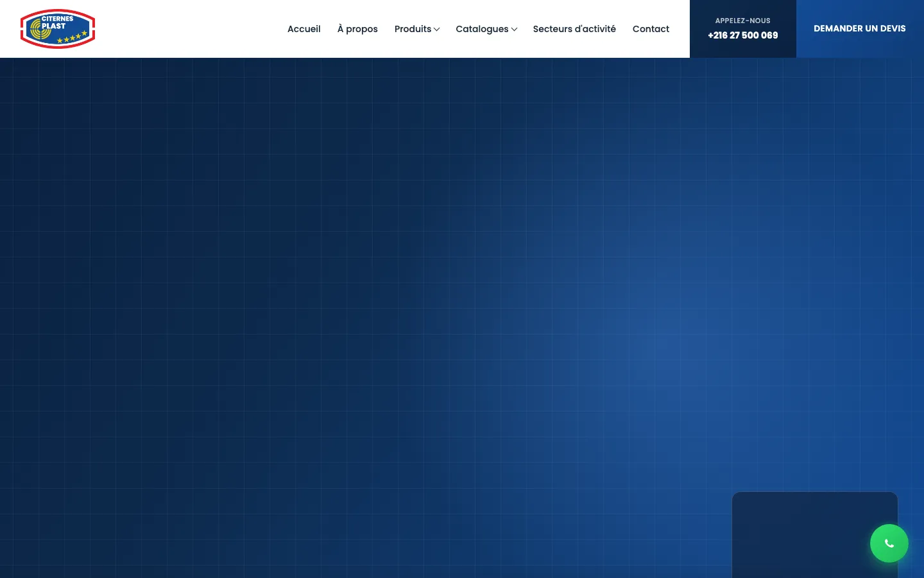Go to the À propos page
Screen dimensions: 924x578
(x=357, y=29)
